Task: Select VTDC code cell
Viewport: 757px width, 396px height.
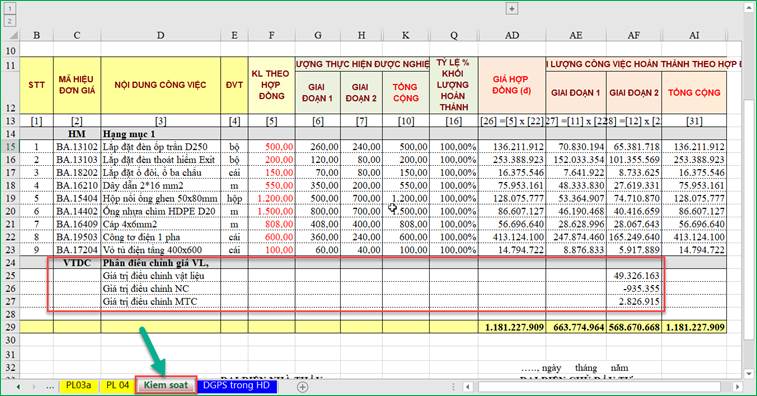Action: (x=77, y=263)
